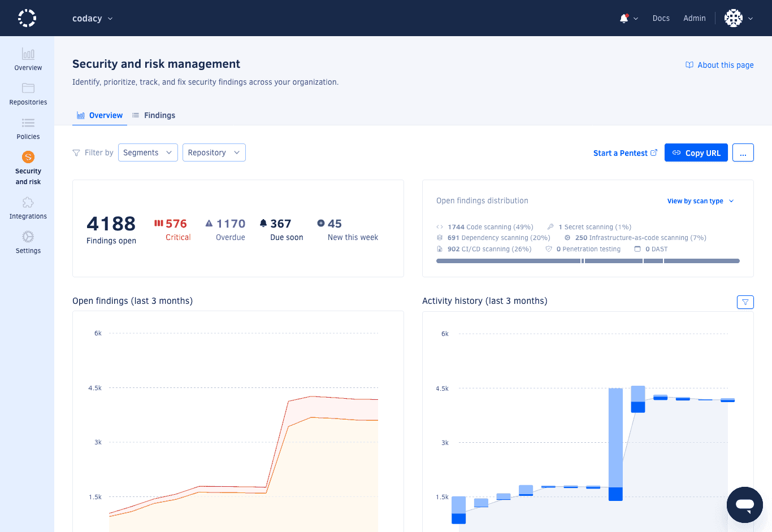The height and width of the screenshot is (532, 772).
Task: Open Policies from the left sidebar
Action: coord(27,128)
